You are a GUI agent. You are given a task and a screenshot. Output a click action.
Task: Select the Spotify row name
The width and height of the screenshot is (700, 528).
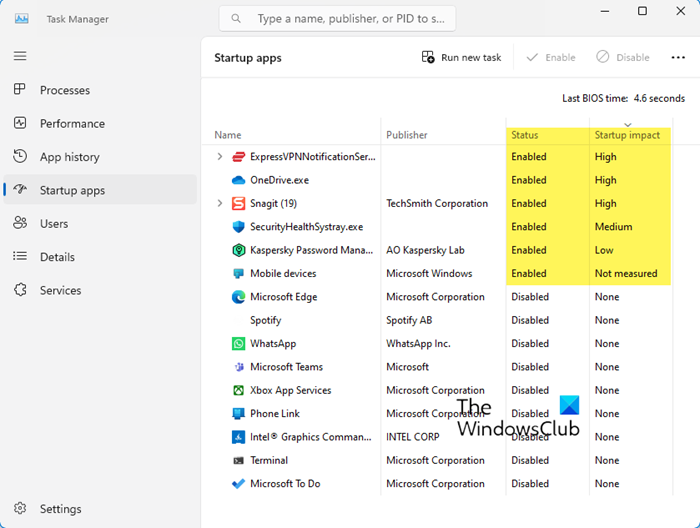click(x=266, y=320)
